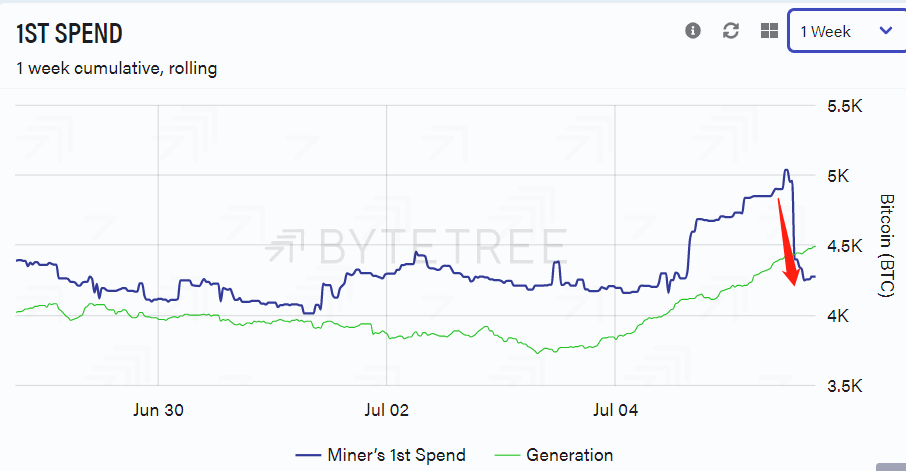Refresh the 1st Spend chart
Image resolution: width=906 pixels, height=471 pixels.
[x=731, y=31]
